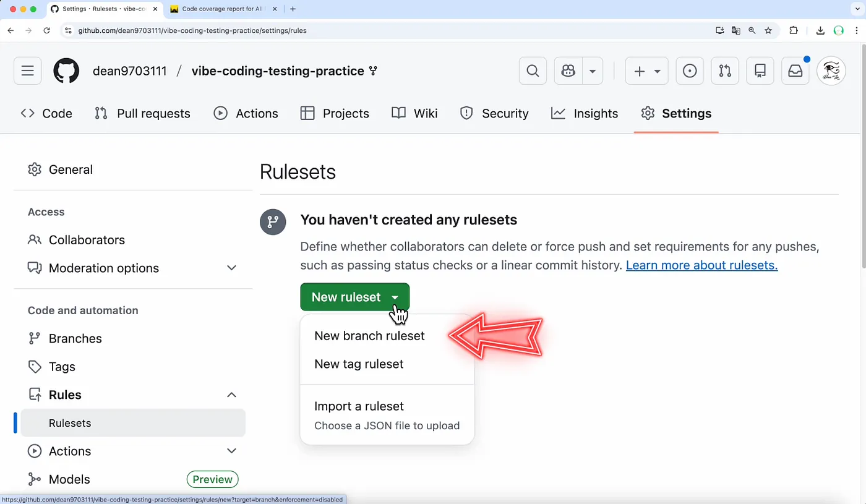Viewport: 866px width, 504px height.
Task: Open the Create new plus dropdown
Action: tap(647, 71)
